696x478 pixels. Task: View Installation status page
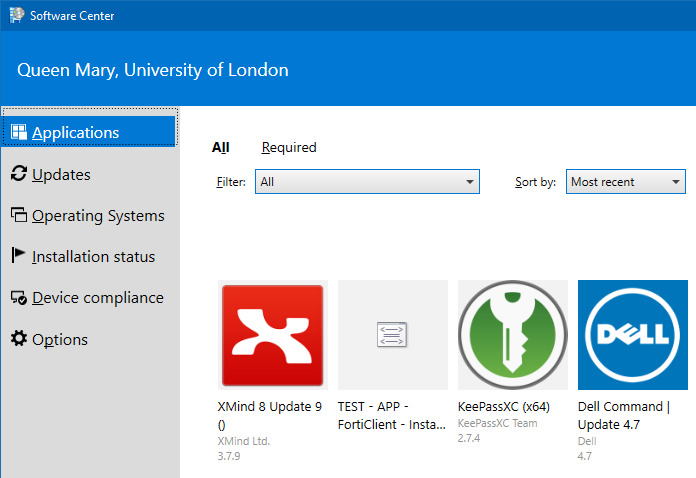point(93,257)
